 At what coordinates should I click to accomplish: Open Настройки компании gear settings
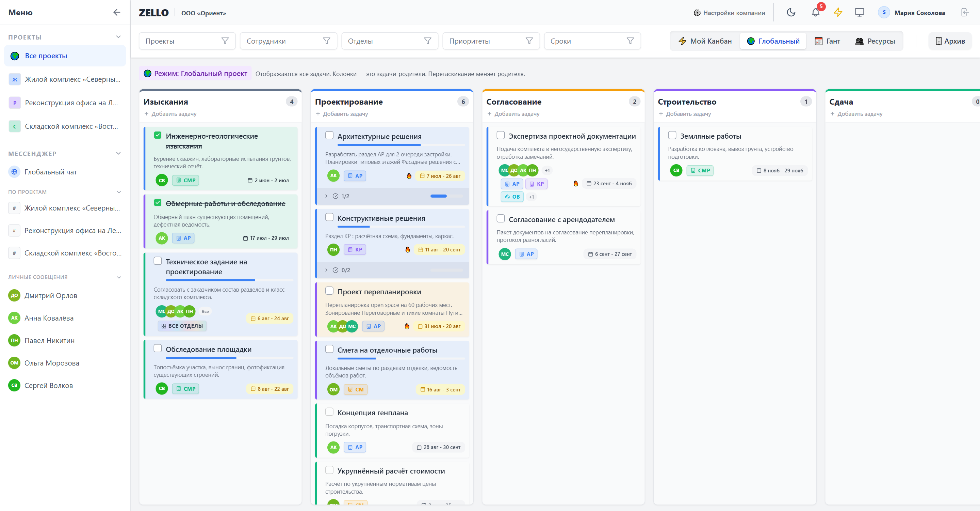coord(730,13)
